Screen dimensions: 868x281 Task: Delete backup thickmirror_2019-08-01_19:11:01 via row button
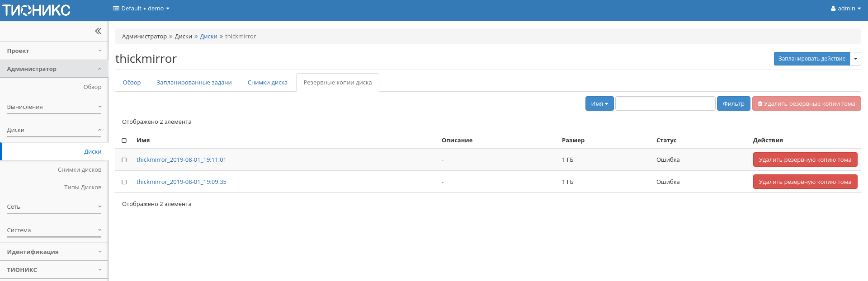click(805, 160)
